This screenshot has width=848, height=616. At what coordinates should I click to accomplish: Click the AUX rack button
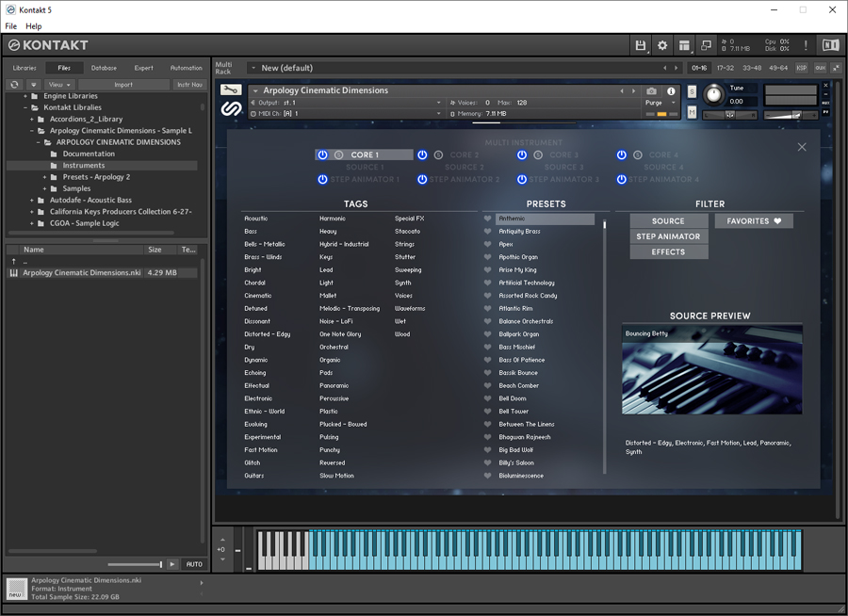[x=820, y=68]
